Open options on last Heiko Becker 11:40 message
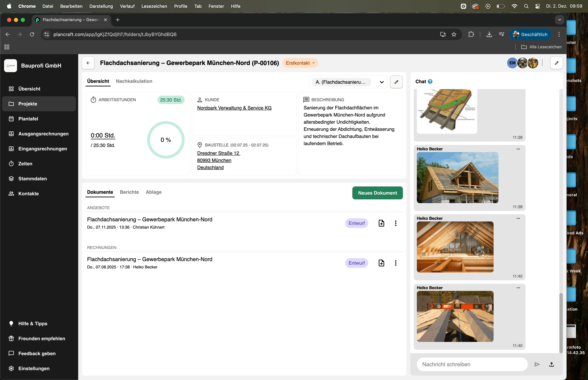The image size is (588, 380). click(518, 287)
